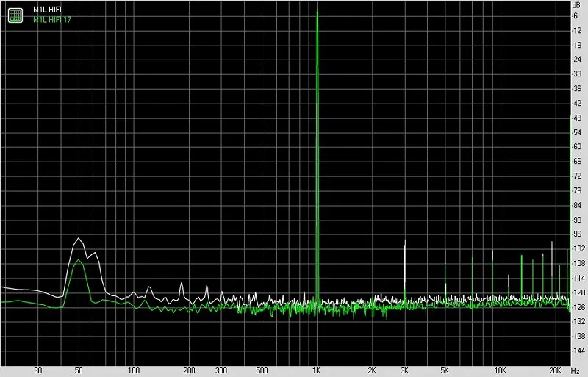Click the -138 dB axis label
588x377 pixels.
point(578,336)
